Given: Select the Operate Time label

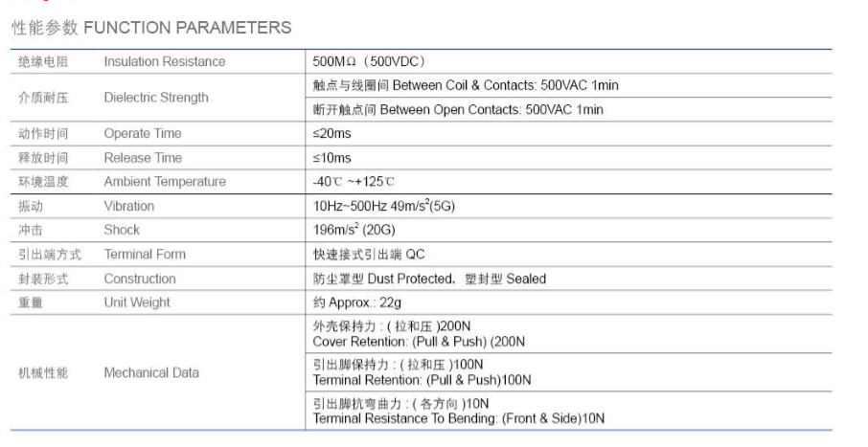Looking at the screenshot, I should pyautogui.click(x=142, y=133).
